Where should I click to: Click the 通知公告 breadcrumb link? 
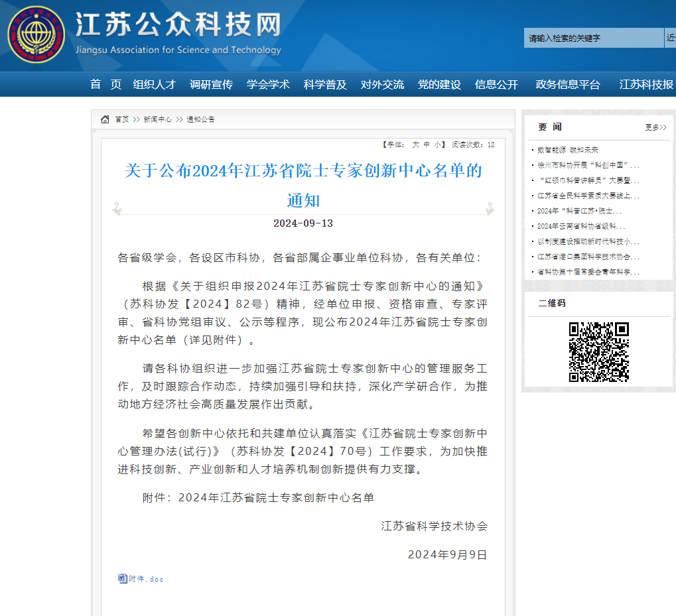(200, 119)
